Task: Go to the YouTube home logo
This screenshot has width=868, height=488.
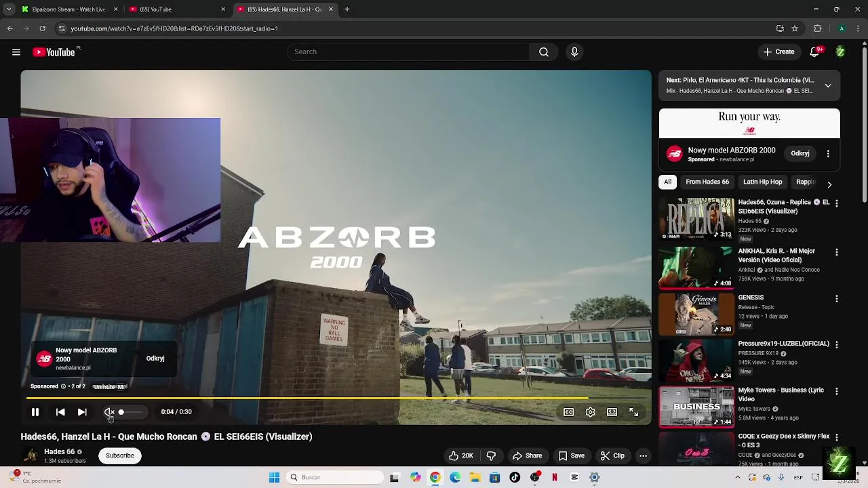Action: tap(54, 52)
